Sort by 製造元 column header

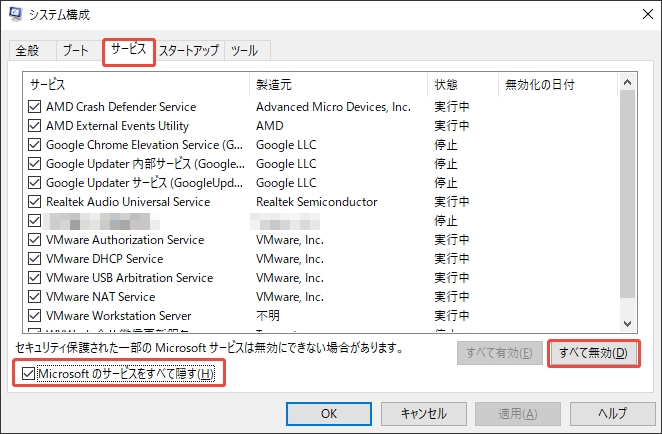tap(339, 85)
